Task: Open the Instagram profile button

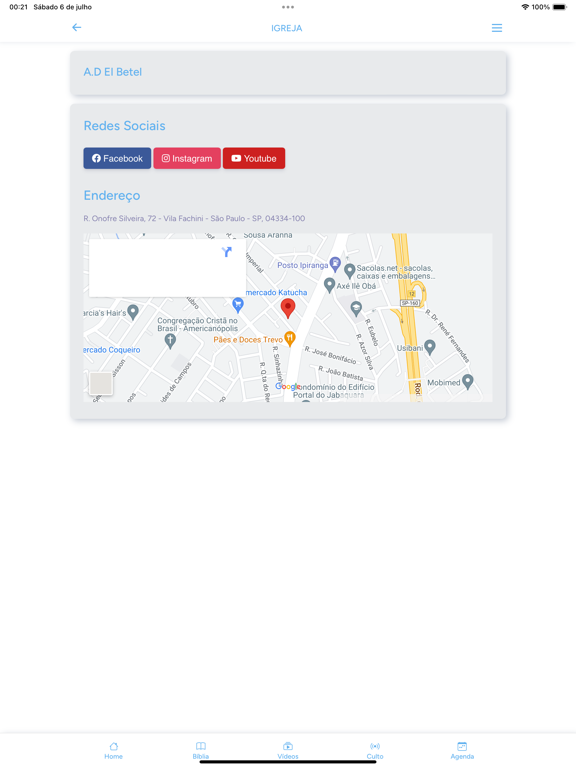Action: point(187,158)
